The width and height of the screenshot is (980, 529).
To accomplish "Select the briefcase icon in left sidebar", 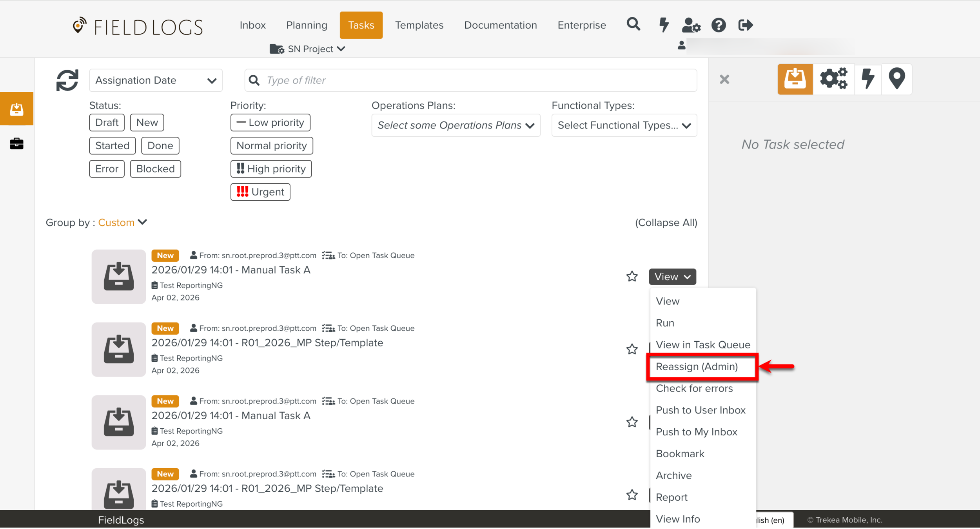I will tap(16, 143).
